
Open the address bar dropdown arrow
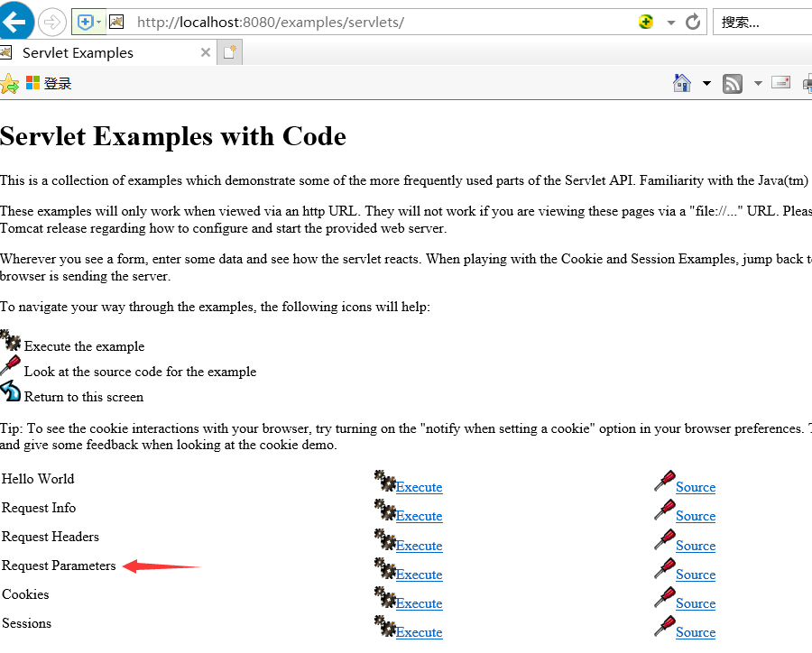(671, 23)
